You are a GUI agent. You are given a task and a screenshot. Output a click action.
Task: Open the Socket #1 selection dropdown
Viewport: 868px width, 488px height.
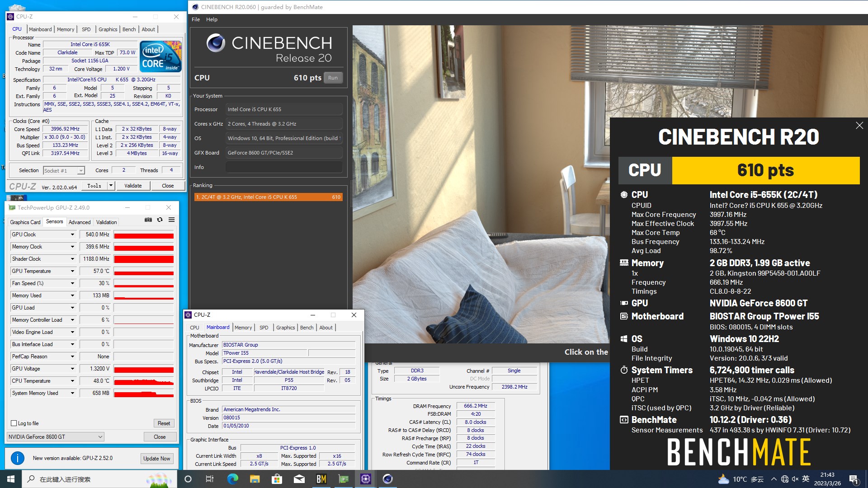pos(64,170)
